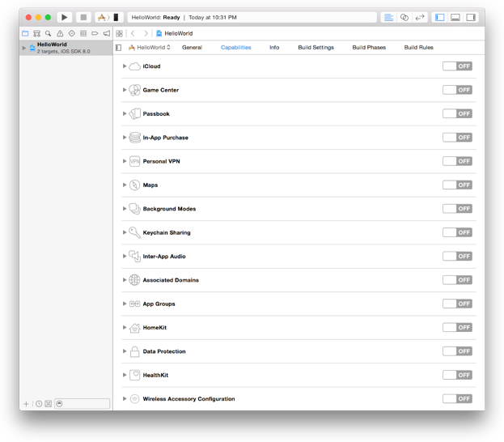
Task: Choose the device destination icon
Action: (116, 17)
